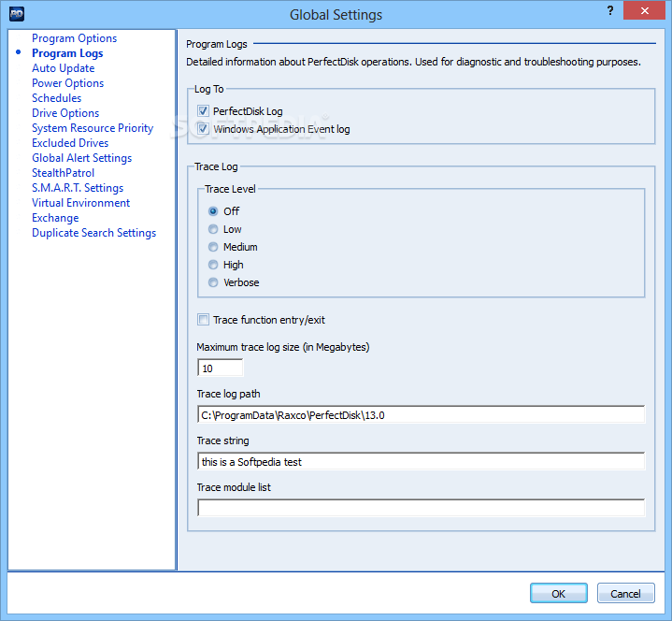Select High trace level
The height and width of the screenshot is (621, 672).
tap(213, 265)
